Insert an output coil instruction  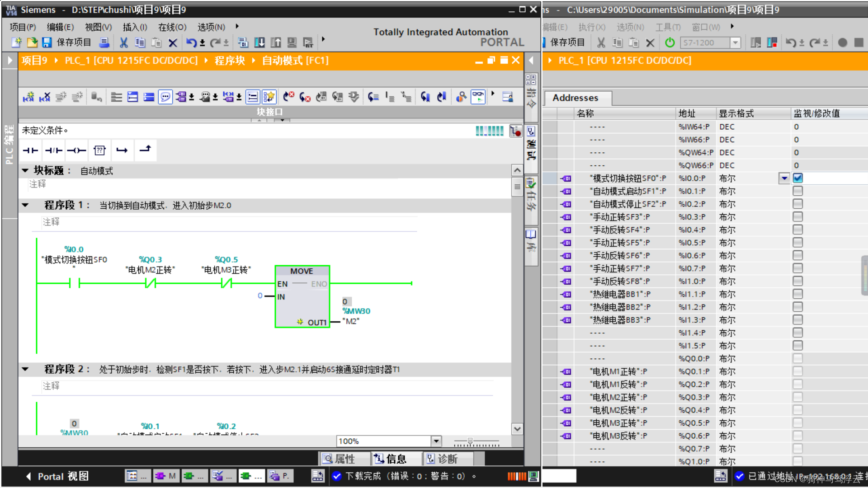click(76, 150)
